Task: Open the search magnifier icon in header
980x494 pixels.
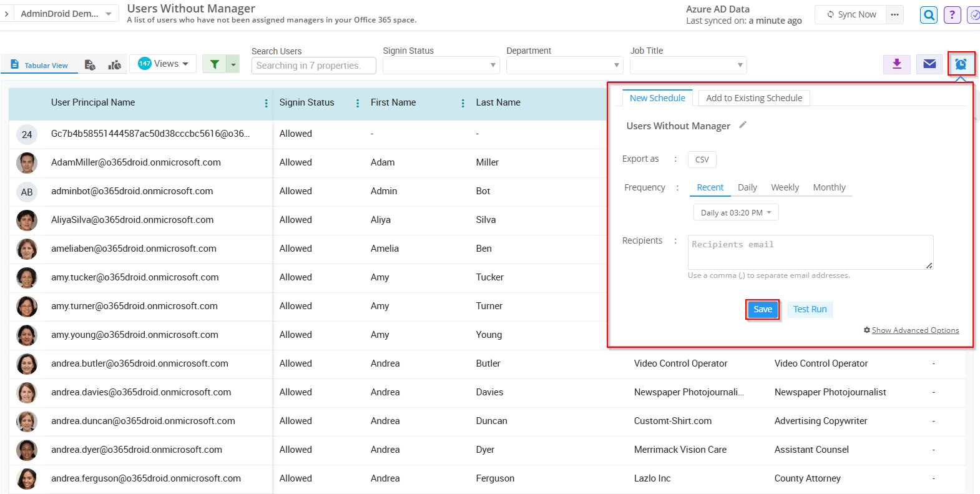Action: pyautogui.click(x=929, y=14)
